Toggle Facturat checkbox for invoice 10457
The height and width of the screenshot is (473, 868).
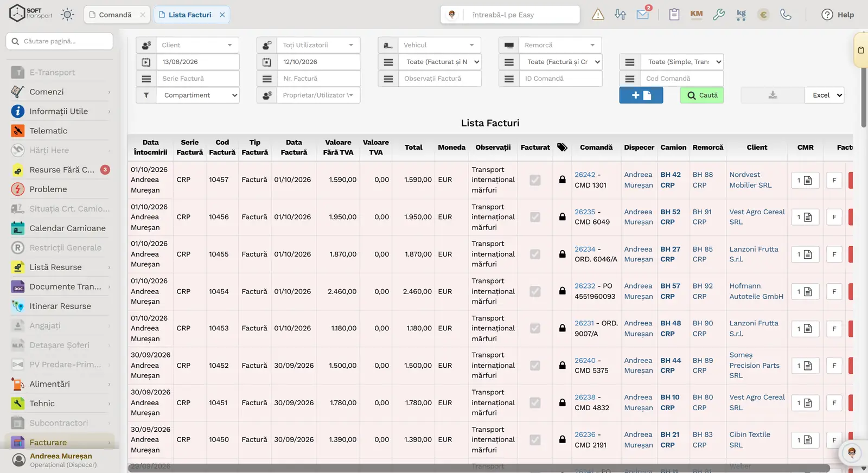tap(535, 180)
